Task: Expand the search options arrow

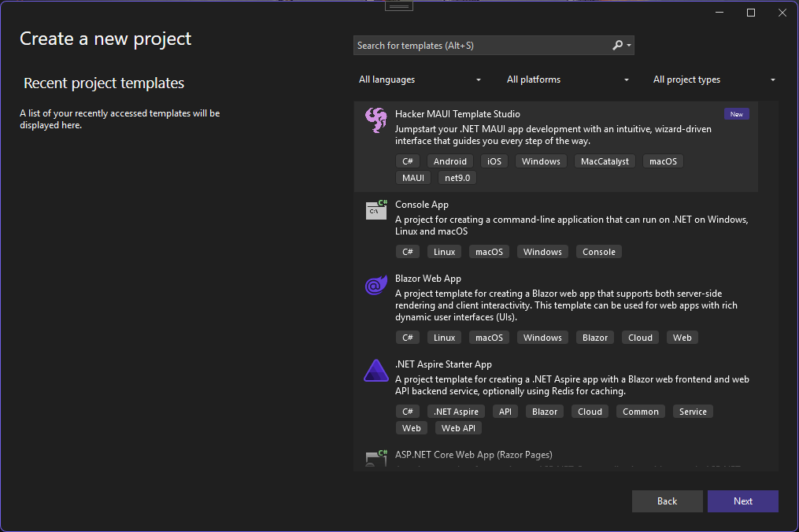Action: pos(629,46)
